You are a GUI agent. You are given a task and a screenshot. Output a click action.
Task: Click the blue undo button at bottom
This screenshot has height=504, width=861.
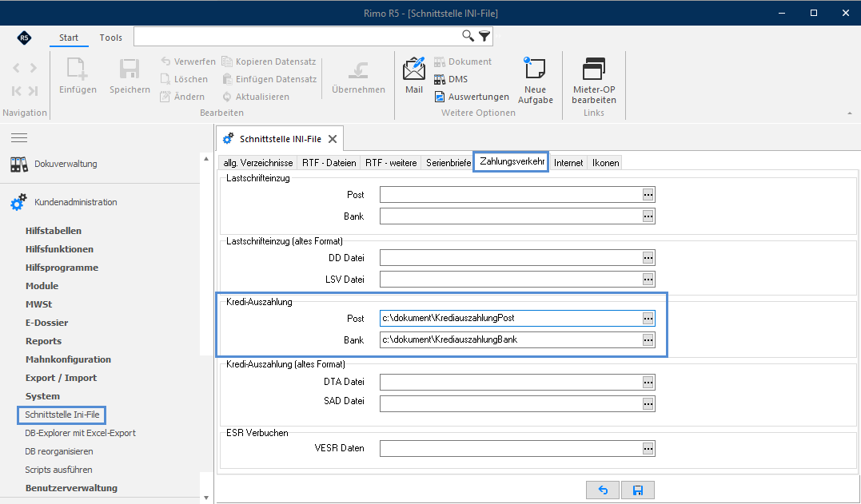coord(603,490)
